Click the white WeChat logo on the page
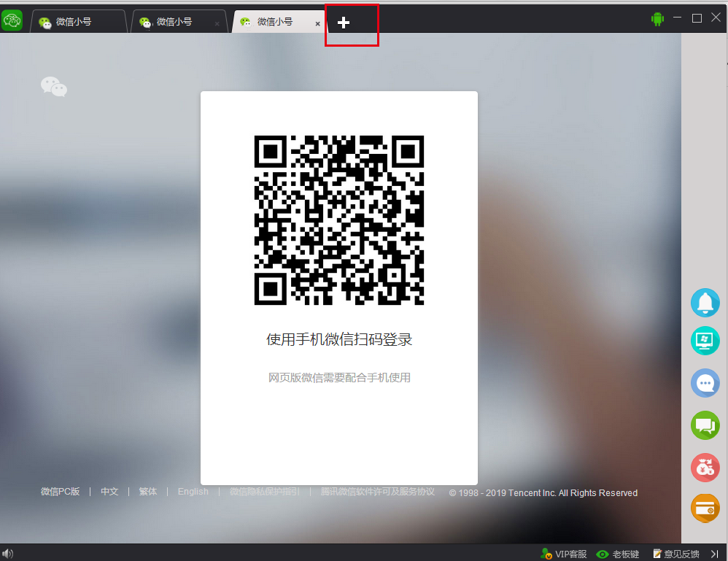 click(x=54, y=87)
